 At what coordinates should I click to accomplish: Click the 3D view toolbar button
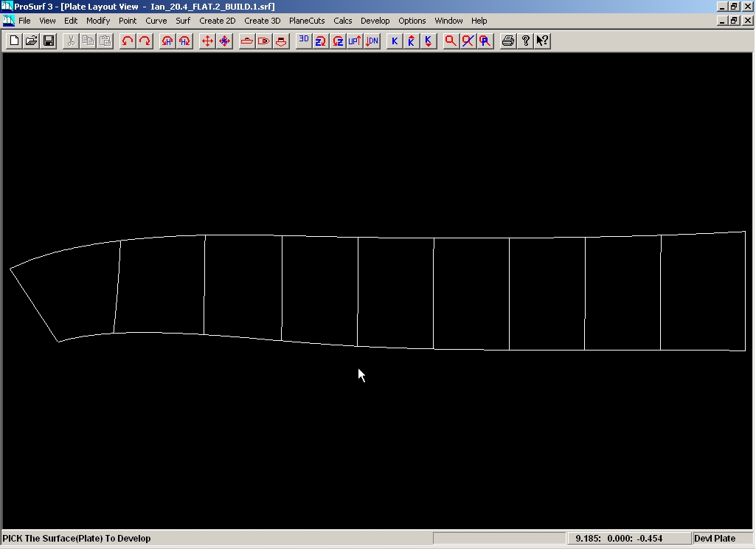click(x=304, y=41)
